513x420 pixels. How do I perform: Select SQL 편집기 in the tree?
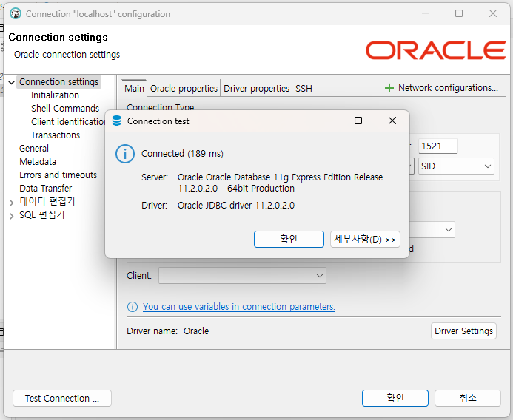(42, 215)
